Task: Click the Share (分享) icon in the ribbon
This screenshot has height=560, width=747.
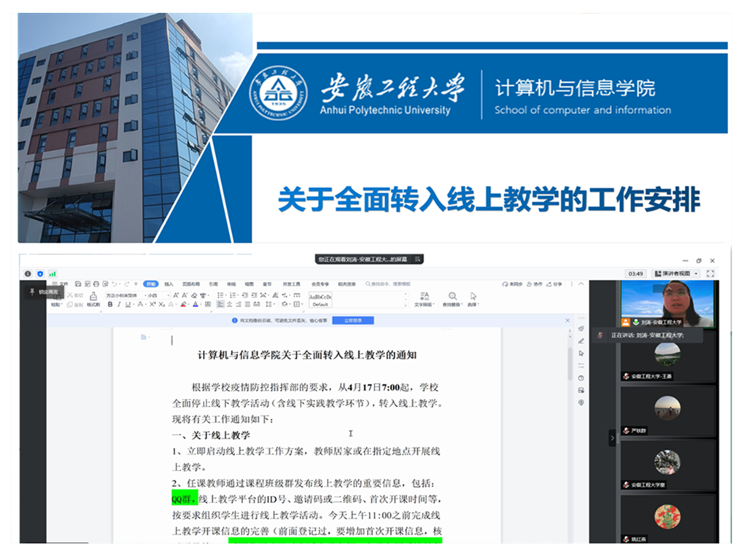Action: [555, 284]
